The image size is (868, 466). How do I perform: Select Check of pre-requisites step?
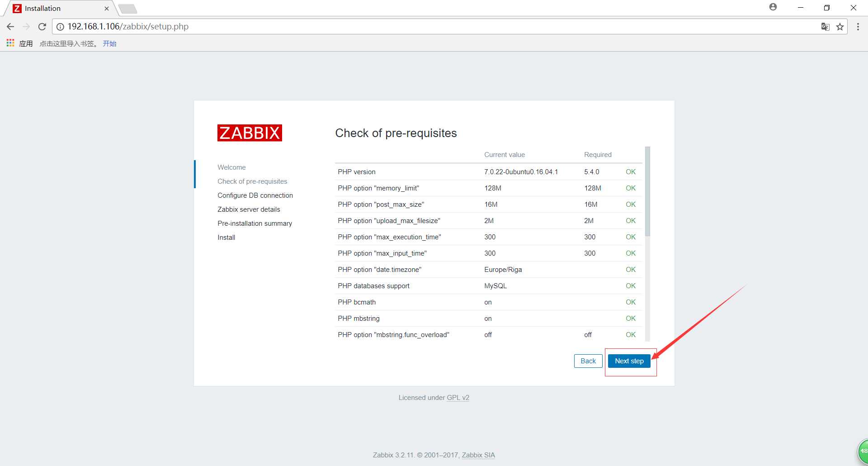252,181
